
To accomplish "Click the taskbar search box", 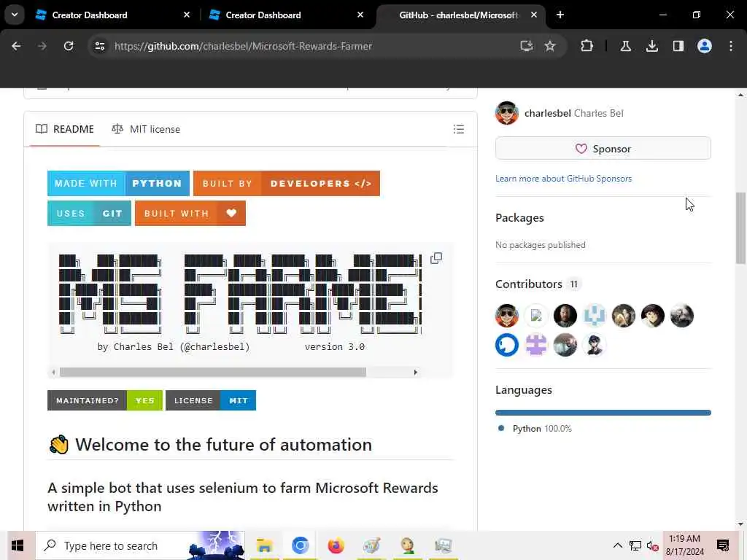I will (x=140, y=545).
